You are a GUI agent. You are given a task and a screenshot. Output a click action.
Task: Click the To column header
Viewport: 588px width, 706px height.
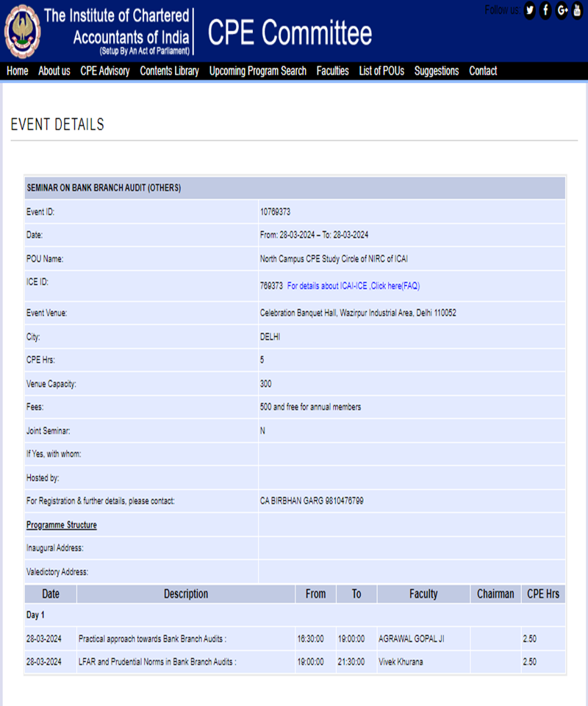coord(356,594)
